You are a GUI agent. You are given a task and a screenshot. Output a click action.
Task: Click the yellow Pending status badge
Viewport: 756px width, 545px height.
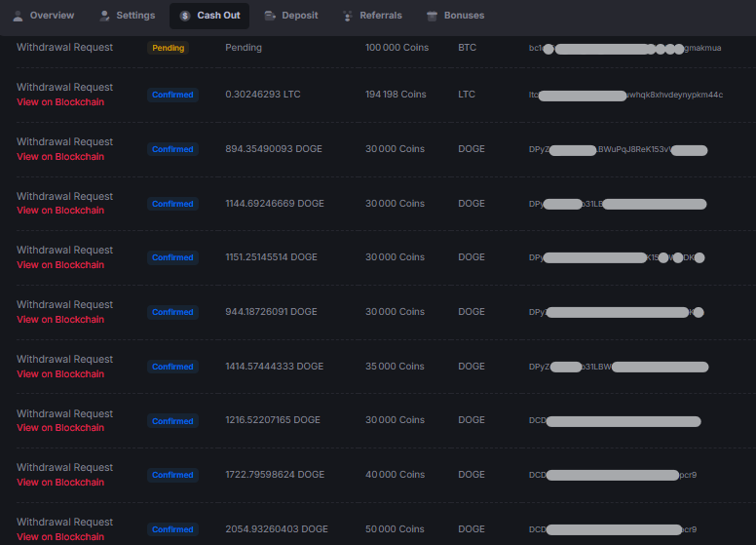click(168, 48)
